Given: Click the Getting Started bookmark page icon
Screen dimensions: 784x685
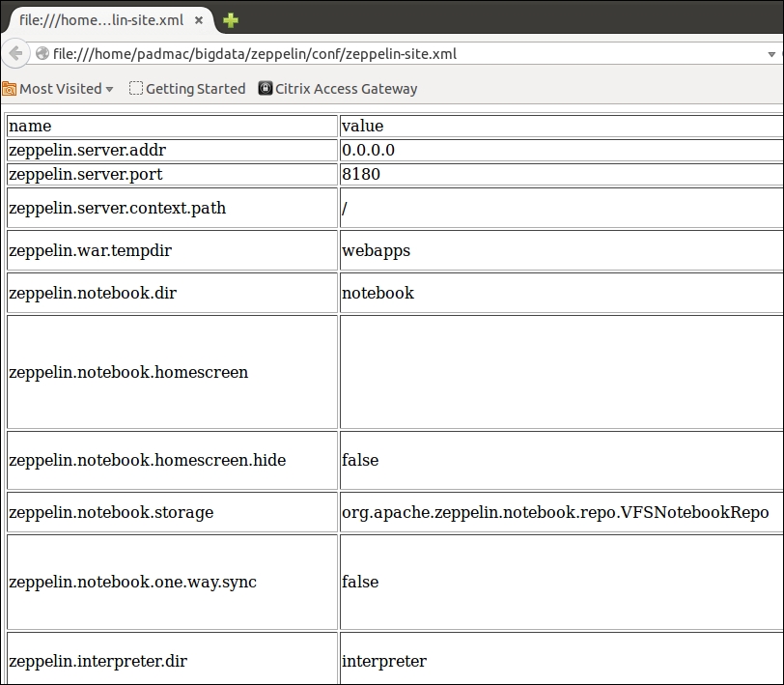Looking at the screenshot, I should point(135,89).
